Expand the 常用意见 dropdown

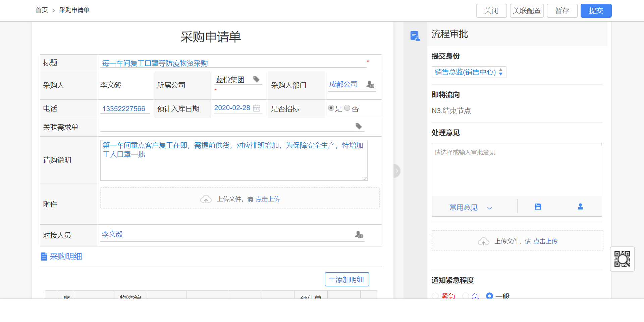(x=471, y=208)
